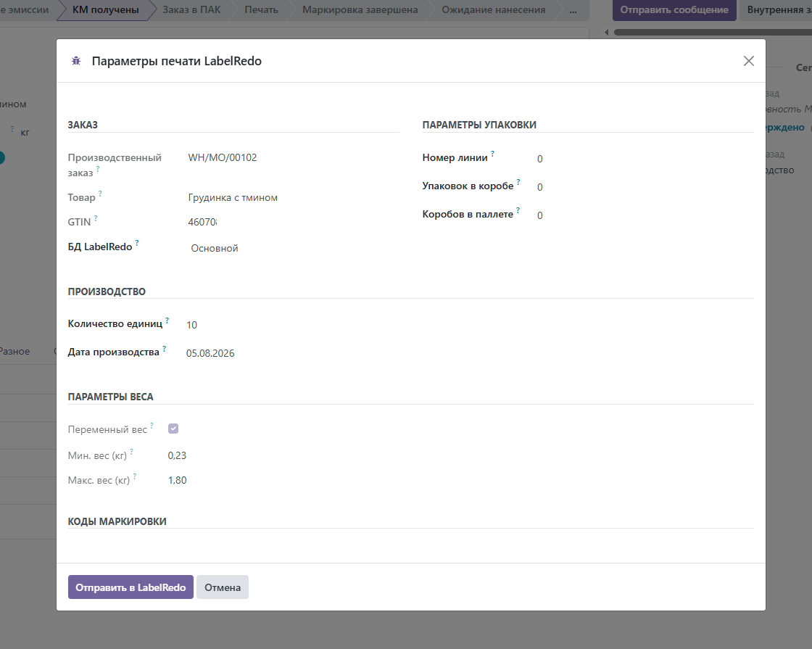The image size is (812, 649).
Task: Click the help mark beside БД LabelRedo
Action: 137,242
